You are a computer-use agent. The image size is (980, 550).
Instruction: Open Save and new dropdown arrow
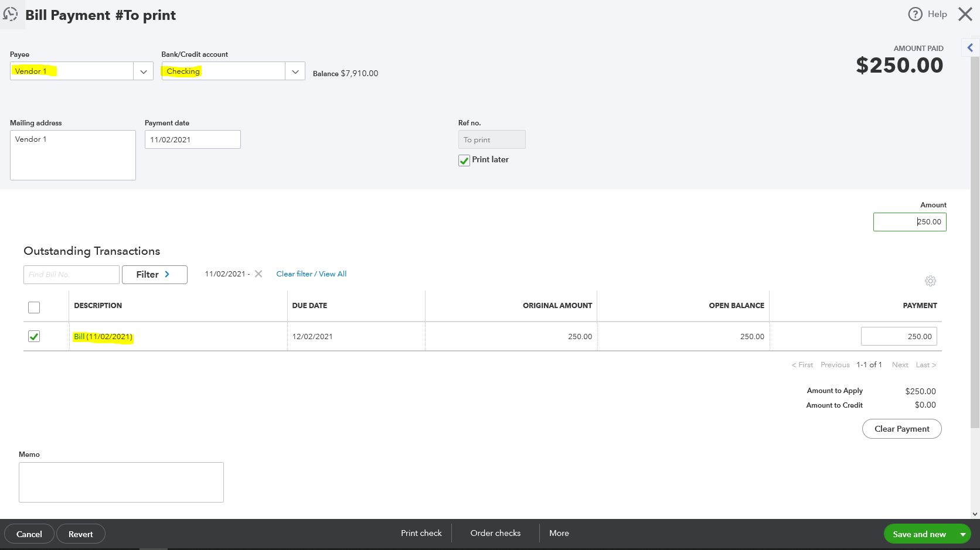[x=962, y=534]
